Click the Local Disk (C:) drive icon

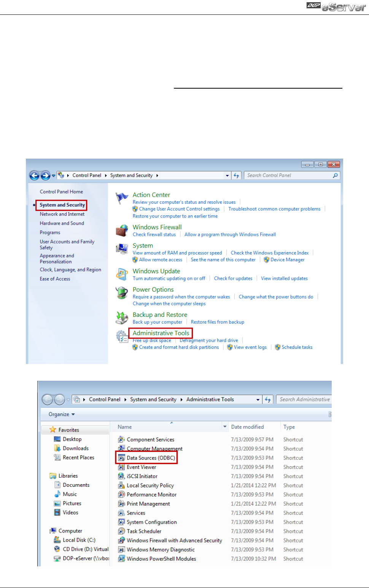pyautogui.click(x=57, y=540)
